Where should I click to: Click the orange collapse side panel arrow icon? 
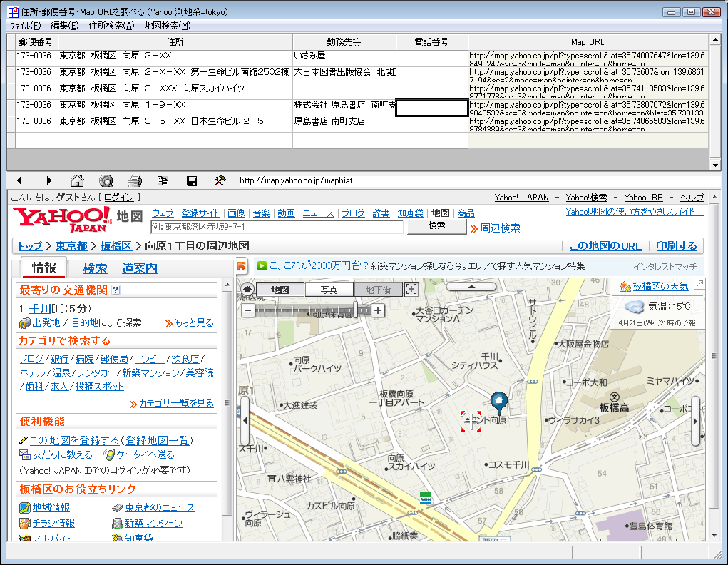tap(242, 266)
